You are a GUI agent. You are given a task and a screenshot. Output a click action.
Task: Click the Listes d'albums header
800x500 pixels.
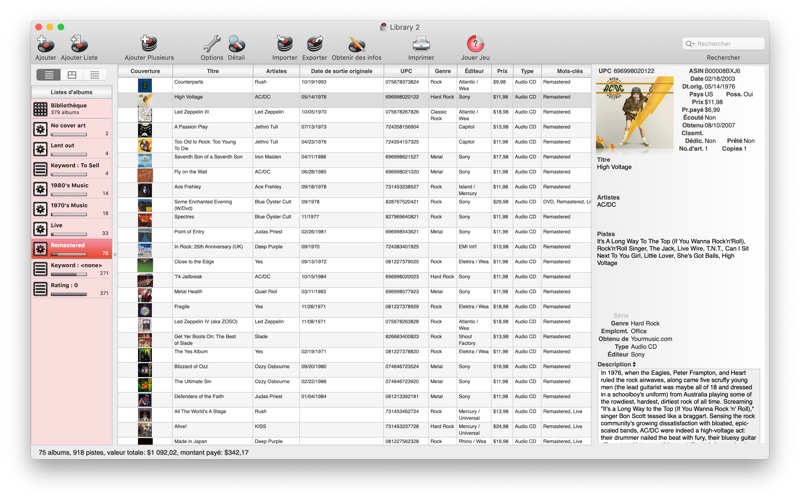(72, 92)
